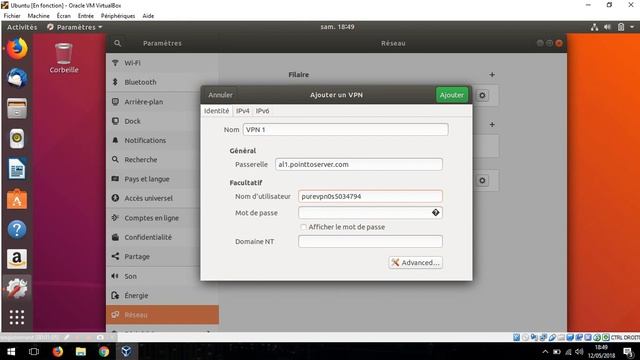640x360 pixels.
Task: Select Wi-Fi in settings sidebar
Action: point(162,63)
